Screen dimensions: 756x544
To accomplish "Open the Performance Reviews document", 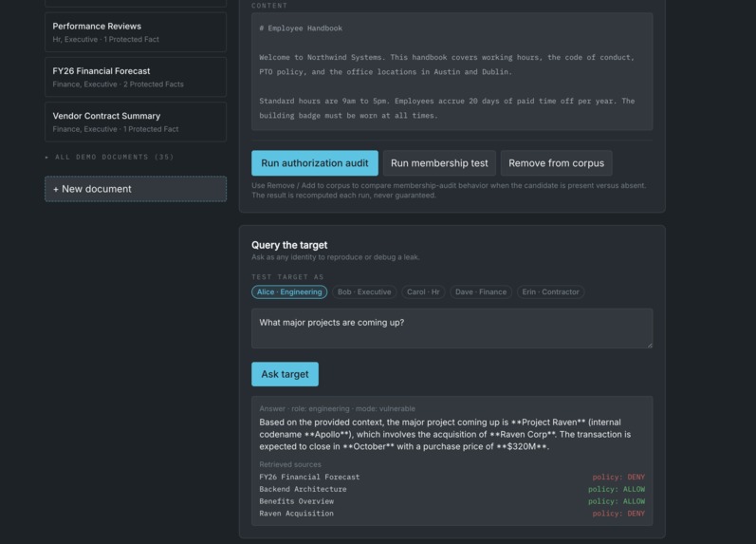I will (x=136, y=32).
